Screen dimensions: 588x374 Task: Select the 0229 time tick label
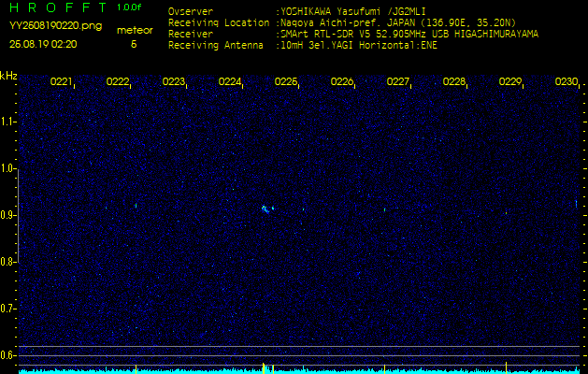pyautogui.click(x=510, y=81)
